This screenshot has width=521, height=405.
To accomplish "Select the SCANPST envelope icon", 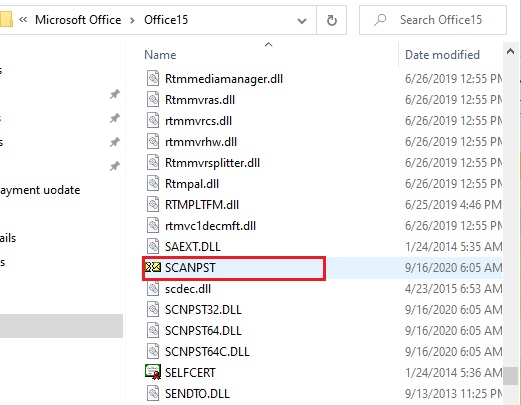I will point(153,267).
